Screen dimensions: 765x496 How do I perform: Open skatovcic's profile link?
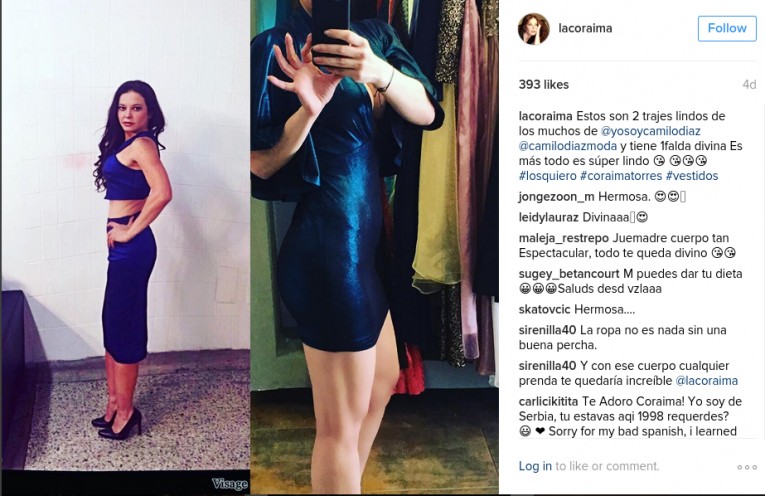click(544, 310)
